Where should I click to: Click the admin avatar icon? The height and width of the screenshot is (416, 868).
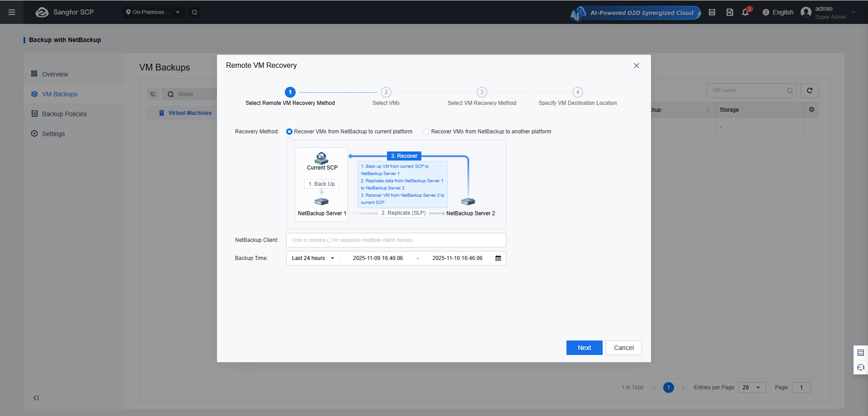pyautogui.click(x=806, y=12)
